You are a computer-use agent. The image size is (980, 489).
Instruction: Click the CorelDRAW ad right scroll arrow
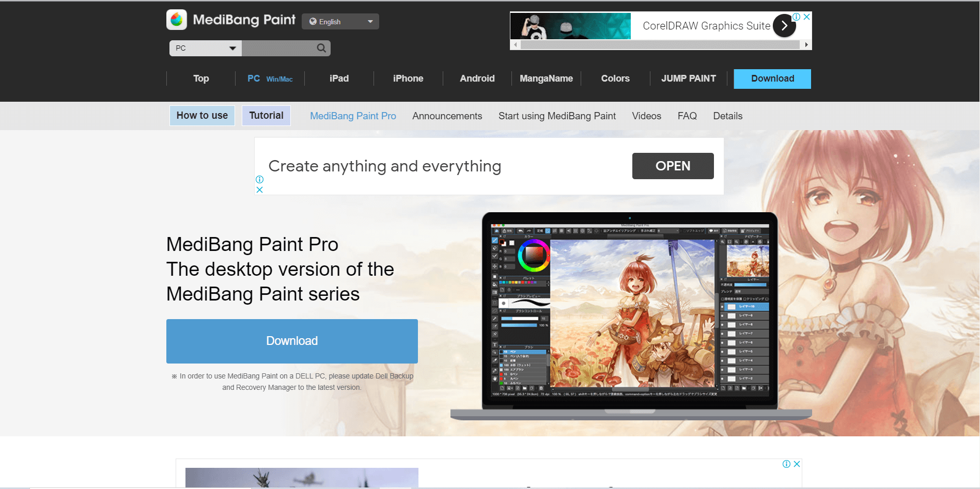pos(806,45)
